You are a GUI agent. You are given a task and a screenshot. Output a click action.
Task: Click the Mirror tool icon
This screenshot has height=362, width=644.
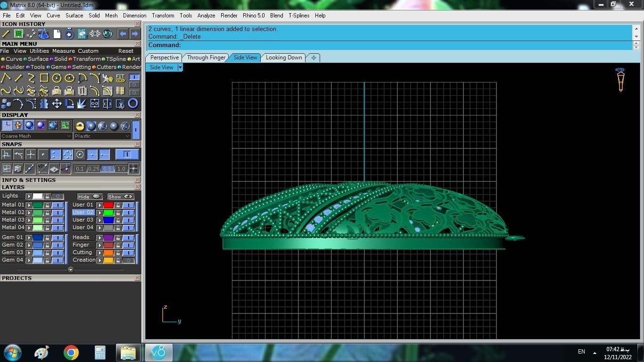[44, 103]
